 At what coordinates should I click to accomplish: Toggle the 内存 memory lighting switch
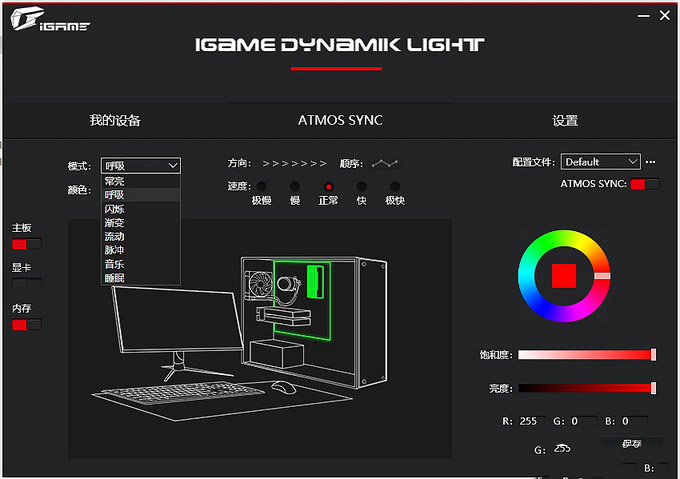click(x=26, y=324)
